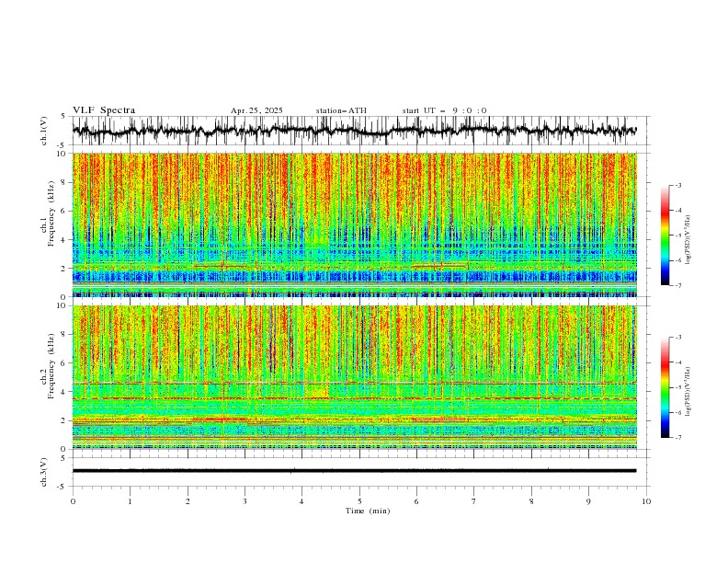Click the "Time (min)" x-axis label
The height and width of the screenshot is (563, 728).
click(368, 511)
